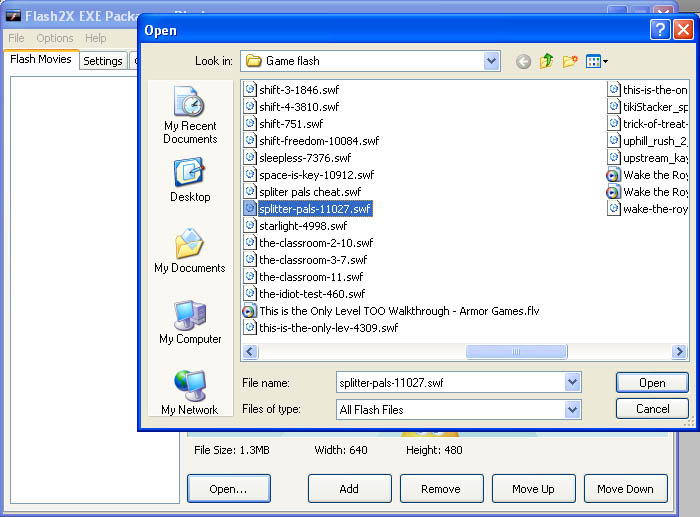Open the view options dropdown arrow
Image resolution: width=700 pixels, height=517 pixels.
605,62
